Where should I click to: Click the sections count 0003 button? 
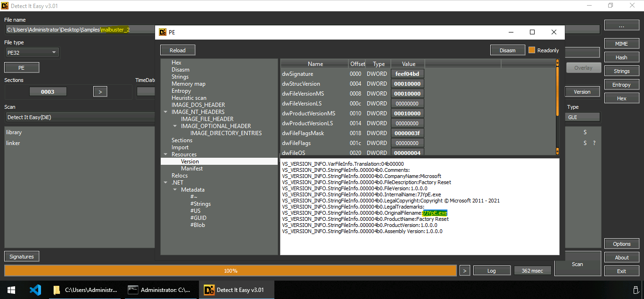point(48,92)
